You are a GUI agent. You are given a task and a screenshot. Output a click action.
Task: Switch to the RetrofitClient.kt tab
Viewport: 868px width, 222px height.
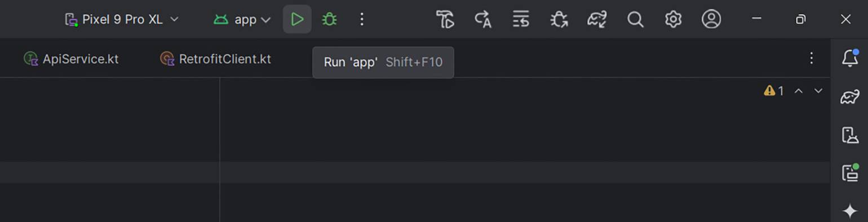[x=216, y=59]
